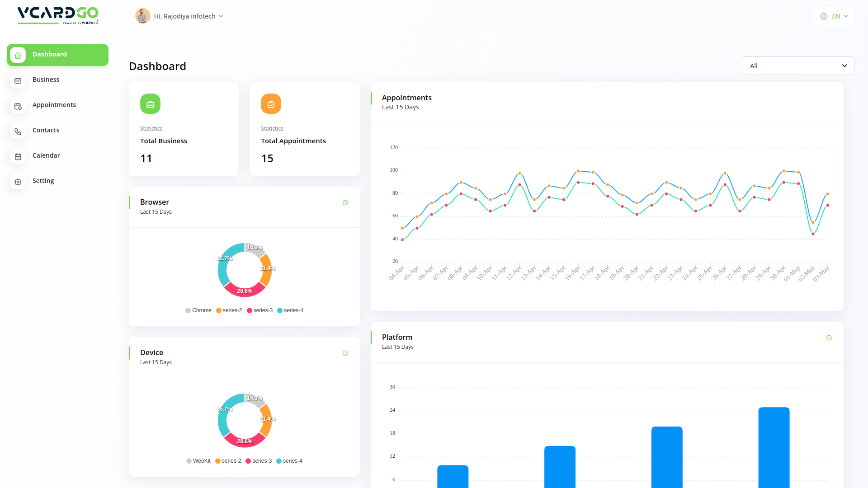Open the Hi, Rajodiya infotech user menu

pyautogui.click(x=180, y=16)
